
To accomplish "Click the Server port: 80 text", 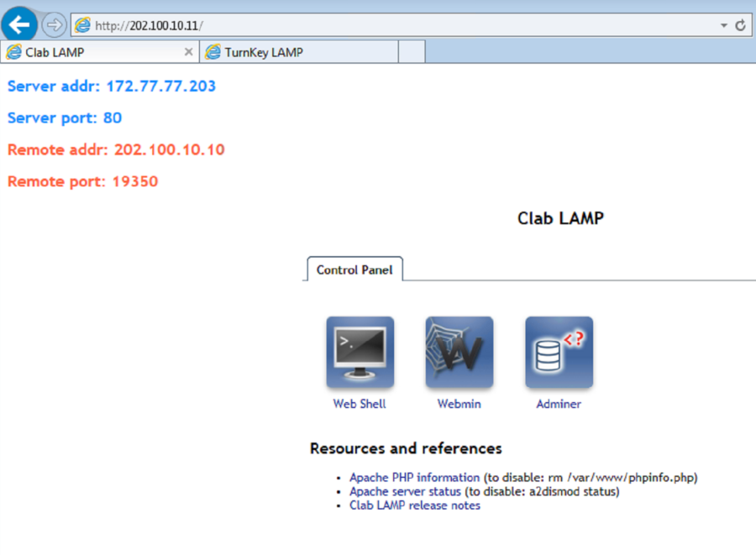I will point(65,118).
